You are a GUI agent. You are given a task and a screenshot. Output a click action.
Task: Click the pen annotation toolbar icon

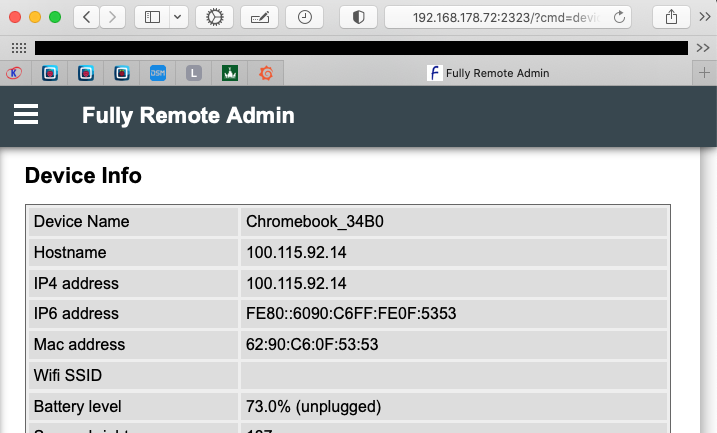click(x=259, y=17)
